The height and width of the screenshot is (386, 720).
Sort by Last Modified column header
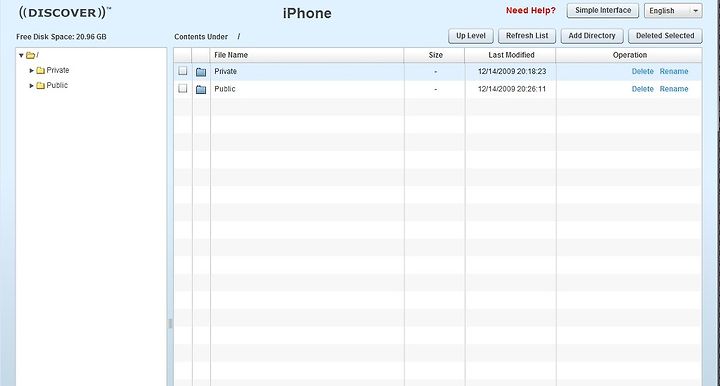coord(511,55)
